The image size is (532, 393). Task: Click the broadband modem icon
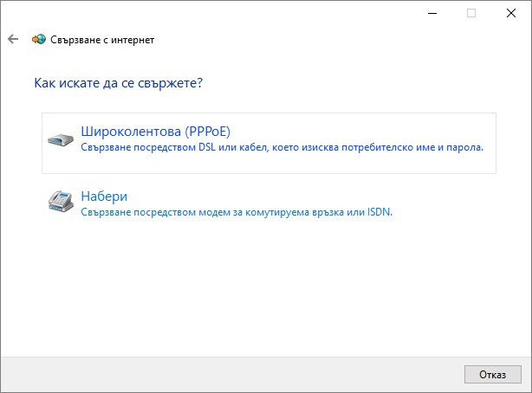click(61, 139)
